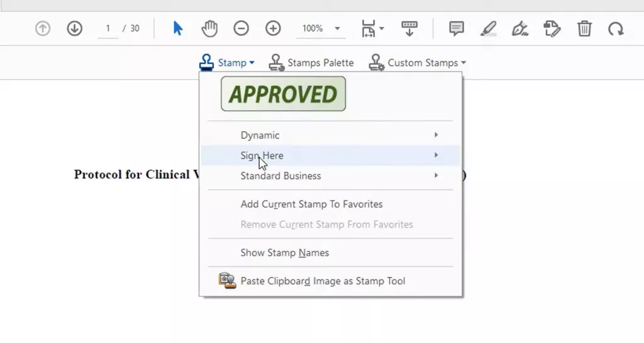This screenshot has height=343, width=644.
Task: Rotate the page with the rotate icon
Action: coord(616,29)
